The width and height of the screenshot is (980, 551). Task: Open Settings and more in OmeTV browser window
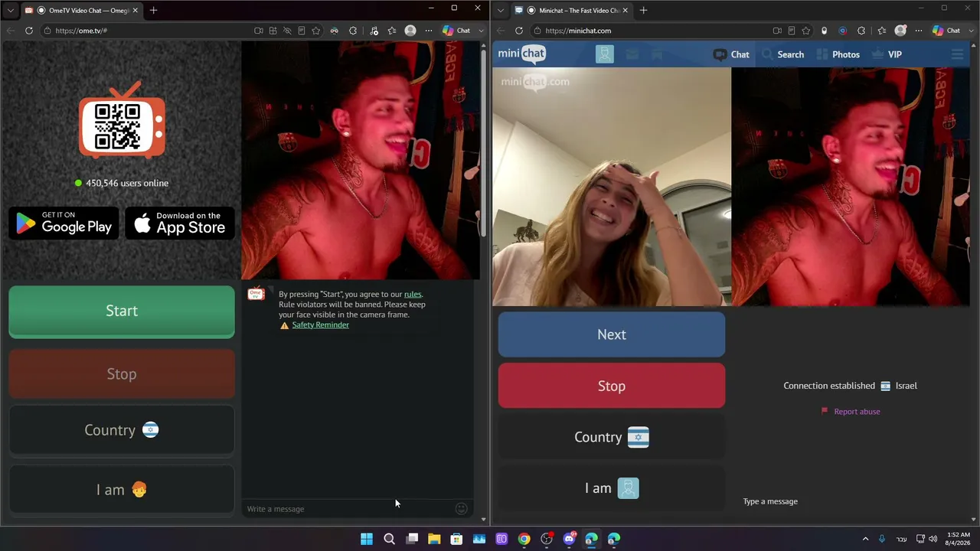click(429, 31)
